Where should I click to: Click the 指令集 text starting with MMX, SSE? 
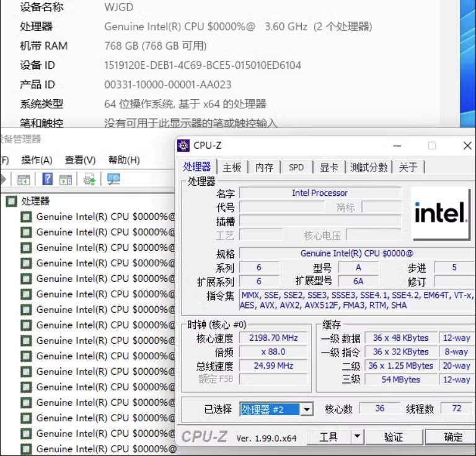pyautogui.click(x=357, y=300)
